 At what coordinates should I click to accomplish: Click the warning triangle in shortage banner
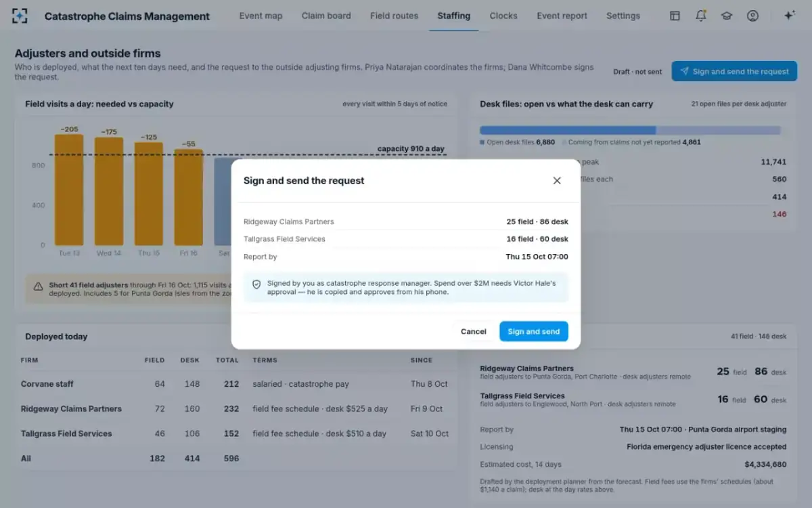tap(39, 287)
